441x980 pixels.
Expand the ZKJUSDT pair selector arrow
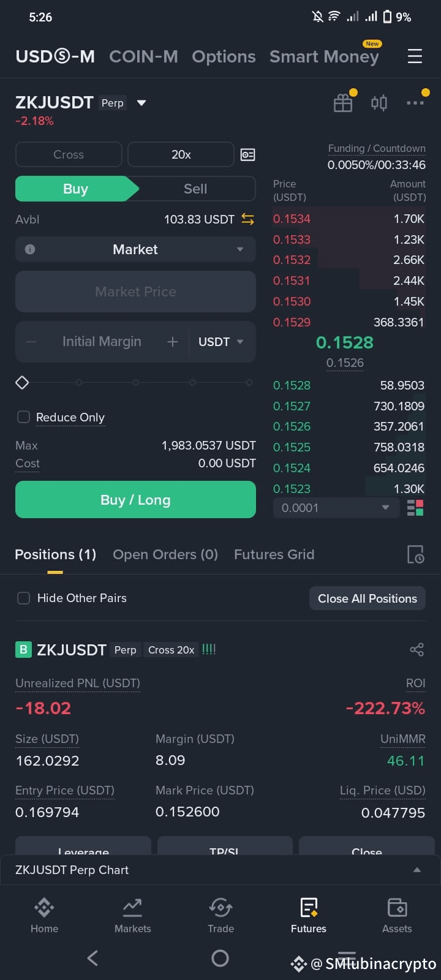point(141,103)
